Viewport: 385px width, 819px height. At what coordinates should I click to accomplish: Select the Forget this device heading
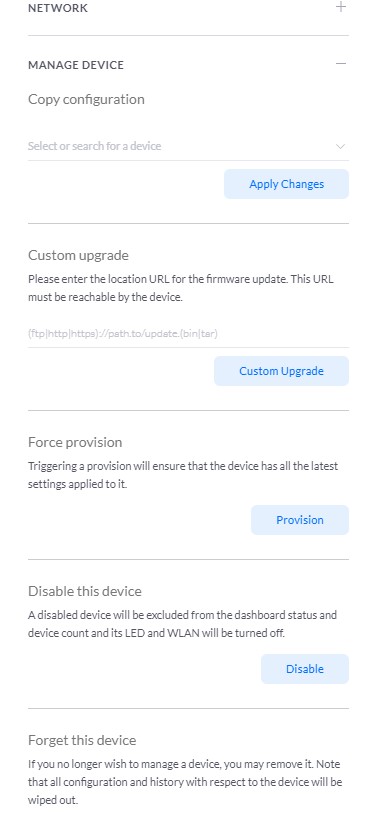tap(82, 740)
